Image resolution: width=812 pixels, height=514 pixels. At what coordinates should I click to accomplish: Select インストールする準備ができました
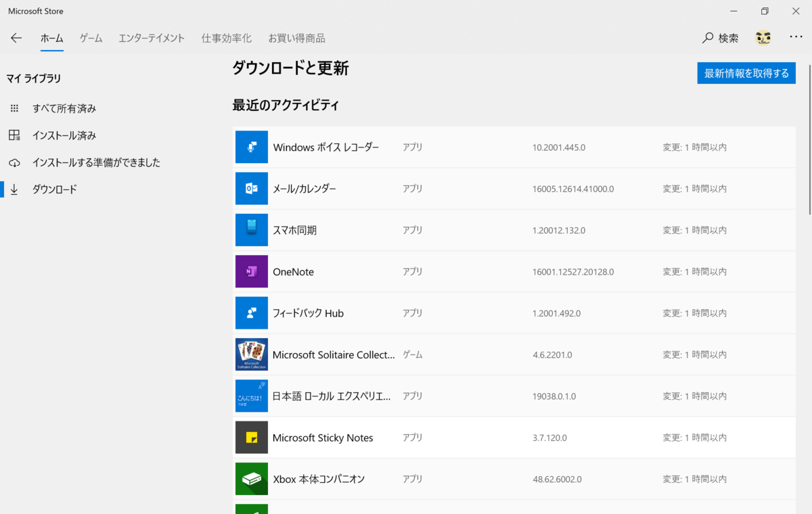[x=96, y=162]
